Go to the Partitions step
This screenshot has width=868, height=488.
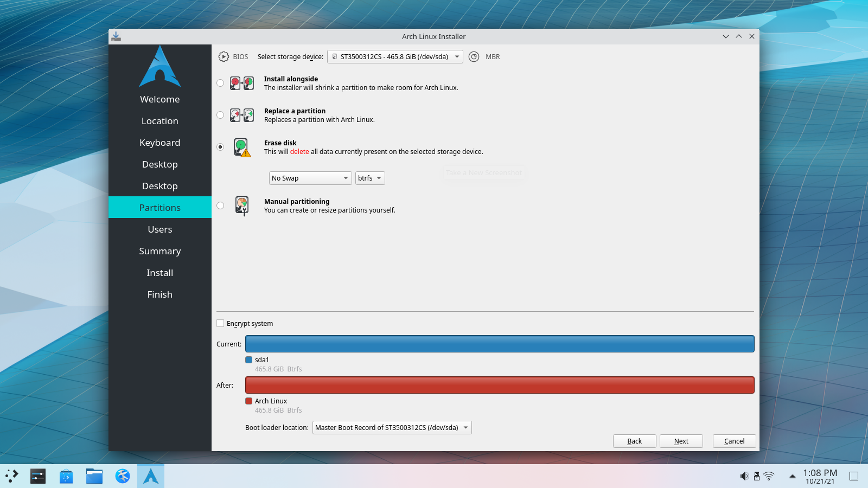click(x=160, y=208)
